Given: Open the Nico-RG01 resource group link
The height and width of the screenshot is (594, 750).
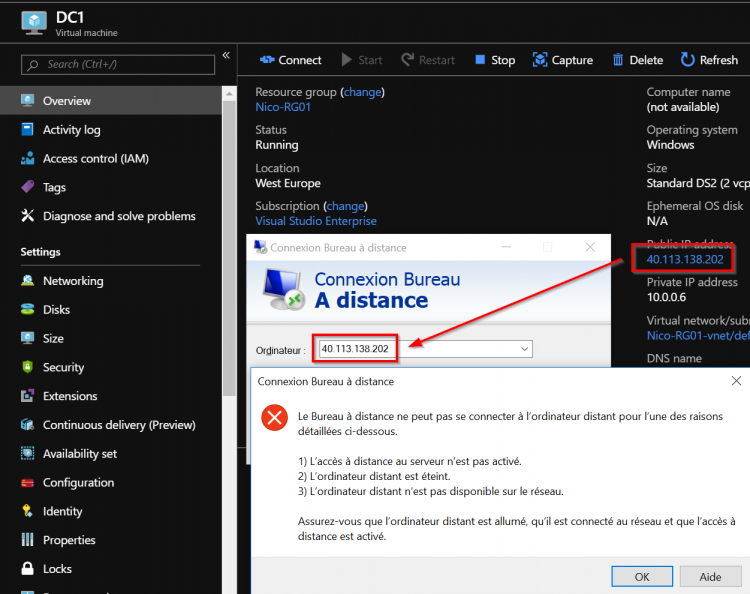Looking at the screenshot, I should pyautogui.click(x=283, y=107).
